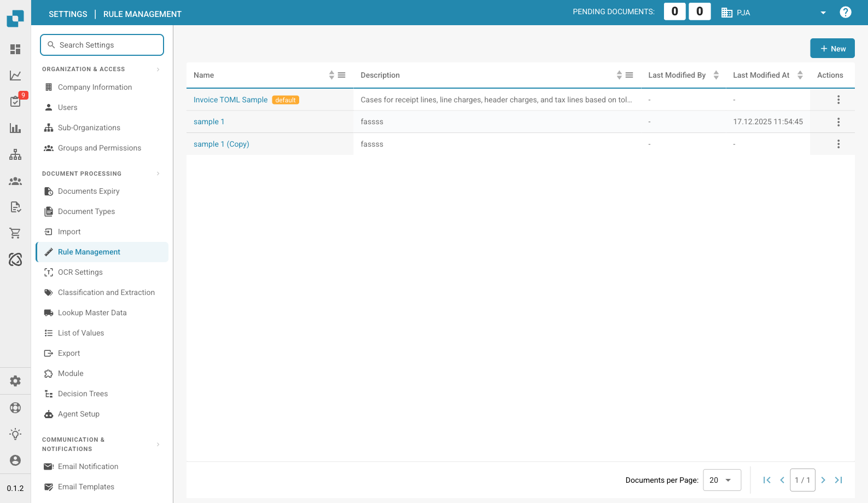Open the line chart analytics icon
868x503 pixels.
coord(15,76)
